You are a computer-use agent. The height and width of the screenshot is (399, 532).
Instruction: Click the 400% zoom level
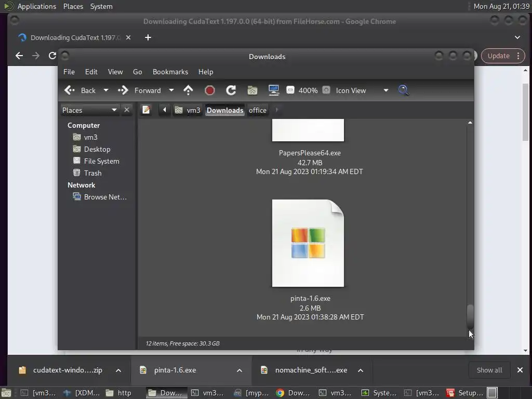308,90
